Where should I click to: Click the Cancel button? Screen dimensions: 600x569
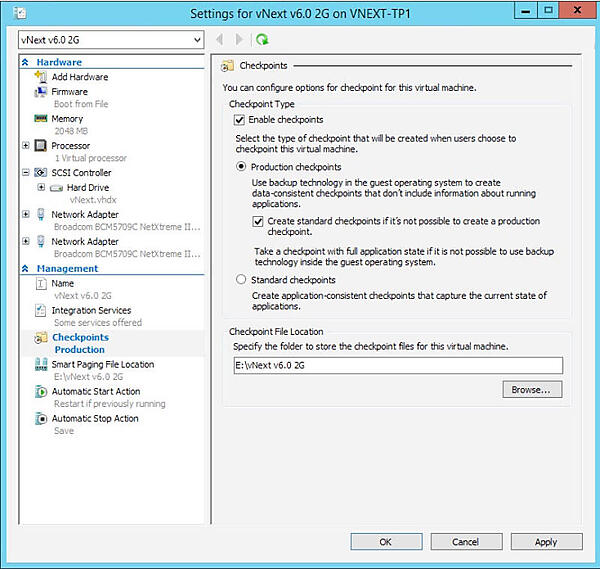tap(466, 542)
